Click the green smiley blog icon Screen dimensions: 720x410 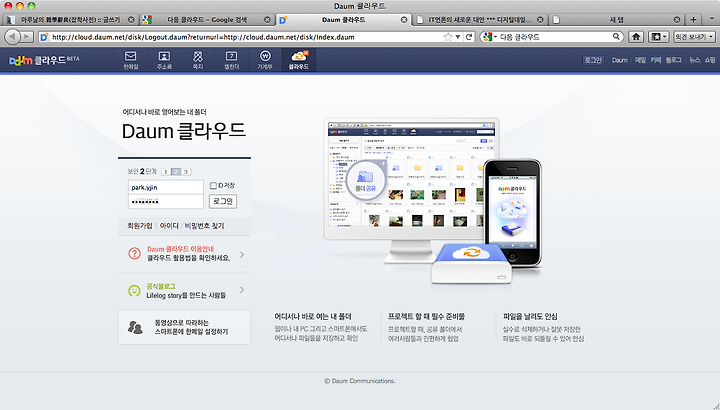pyautogui.click(x=134, y=291)
